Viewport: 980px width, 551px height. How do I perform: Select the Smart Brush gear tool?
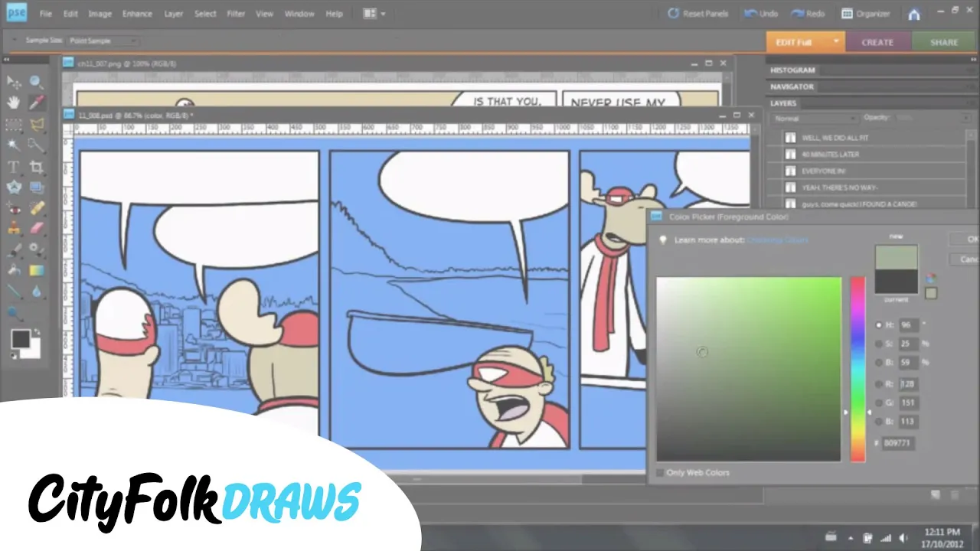pyautogui.click(x=36, y=249)
